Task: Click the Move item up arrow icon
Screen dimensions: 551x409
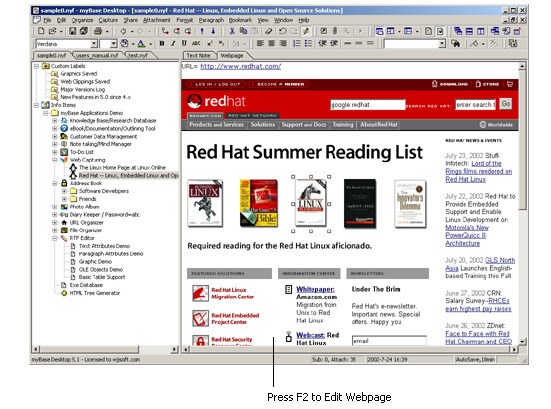Action: tap(202, 31)
